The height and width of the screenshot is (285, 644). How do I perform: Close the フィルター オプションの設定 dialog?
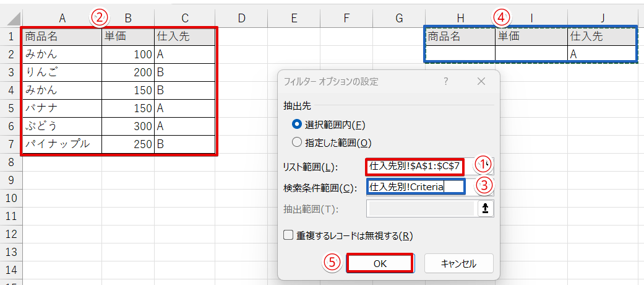482,82
